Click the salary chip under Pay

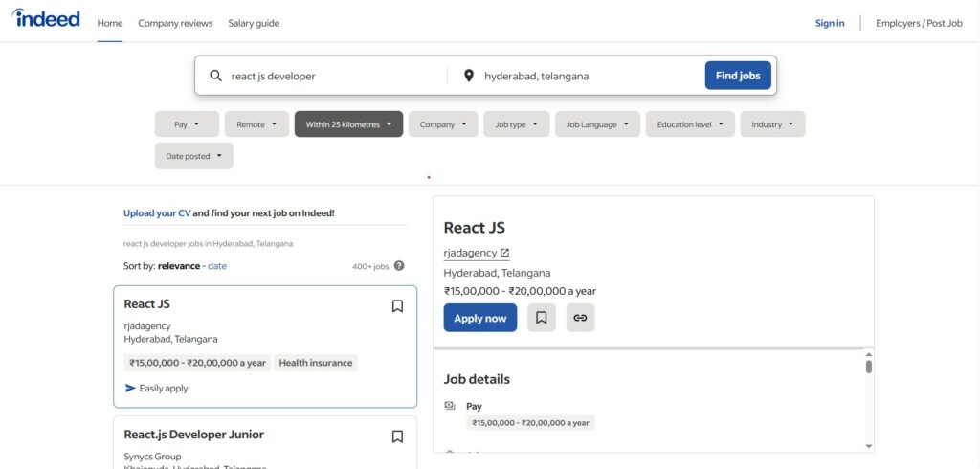[530, 423]
